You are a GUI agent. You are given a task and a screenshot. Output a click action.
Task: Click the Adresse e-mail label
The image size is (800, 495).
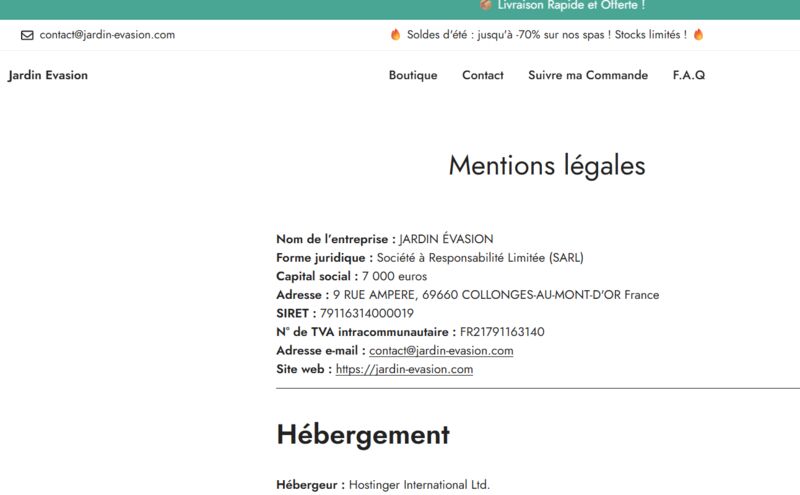[321, 351]
